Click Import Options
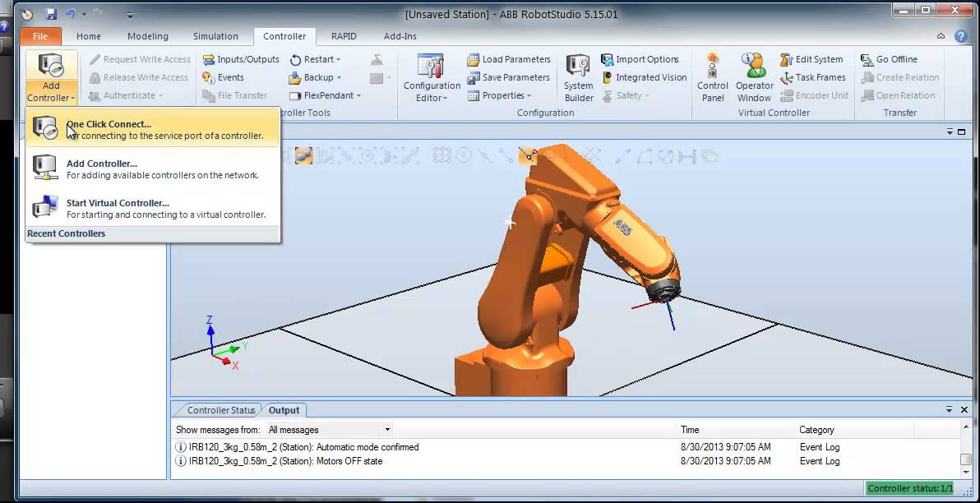Viewport: 980px width, 503px height. (640, 59)
